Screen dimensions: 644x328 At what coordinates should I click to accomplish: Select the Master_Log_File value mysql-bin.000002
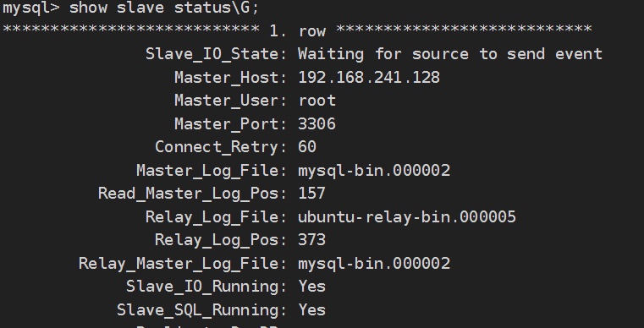(x=374, y=171)
